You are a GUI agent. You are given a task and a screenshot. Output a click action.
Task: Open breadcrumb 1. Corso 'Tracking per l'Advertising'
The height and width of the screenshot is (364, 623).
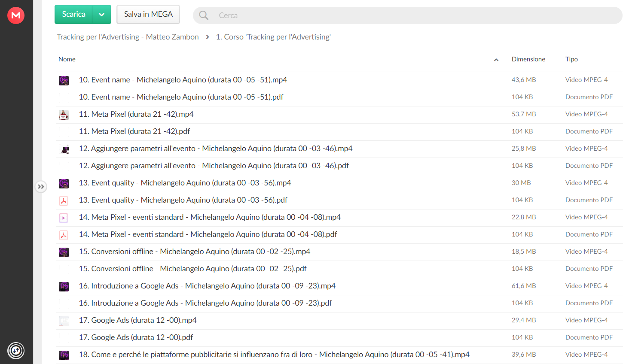coord(273,37)
